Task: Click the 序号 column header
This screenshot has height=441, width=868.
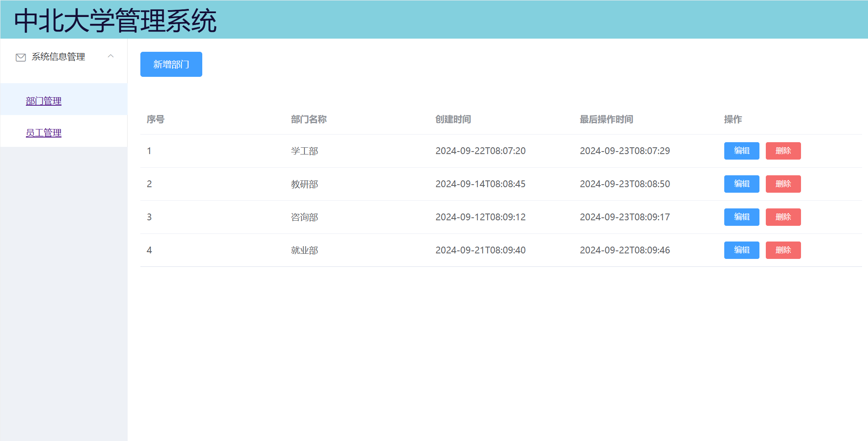Action: point(156,120)
